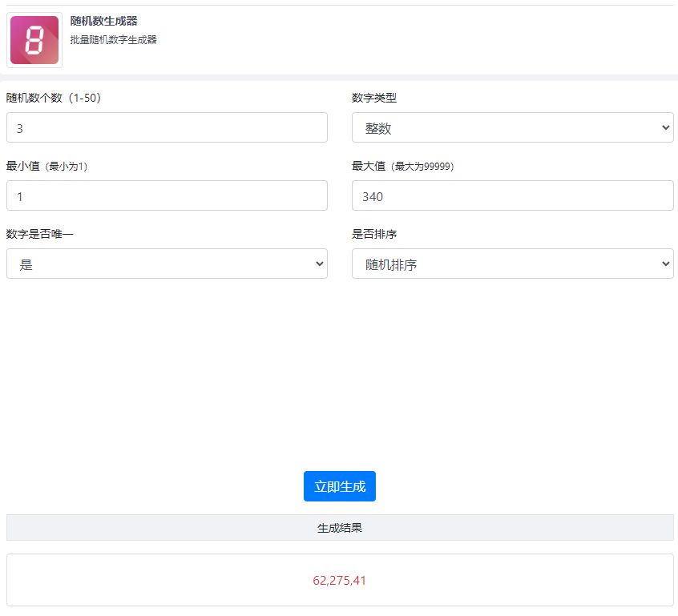Viewport: 678px width, 616px height.
Task: Click the 随机数生成器 title text
Action: pyautogui.click(x=103, y=21)
